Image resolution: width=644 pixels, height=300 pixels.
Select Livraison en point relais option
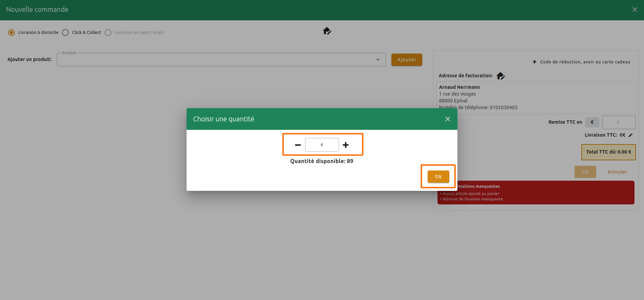(108, 33)
